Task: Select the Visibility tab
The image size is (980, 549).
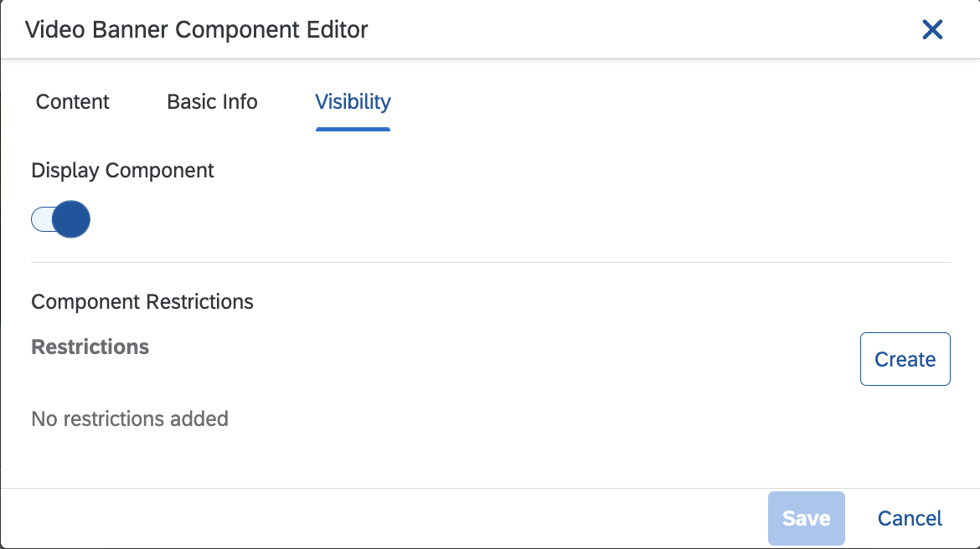Action: [352, 101]
